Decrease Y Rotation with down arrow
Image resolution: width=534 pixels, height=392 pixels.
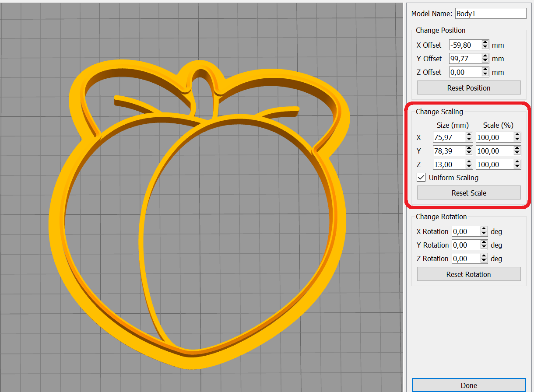[484, 248]
